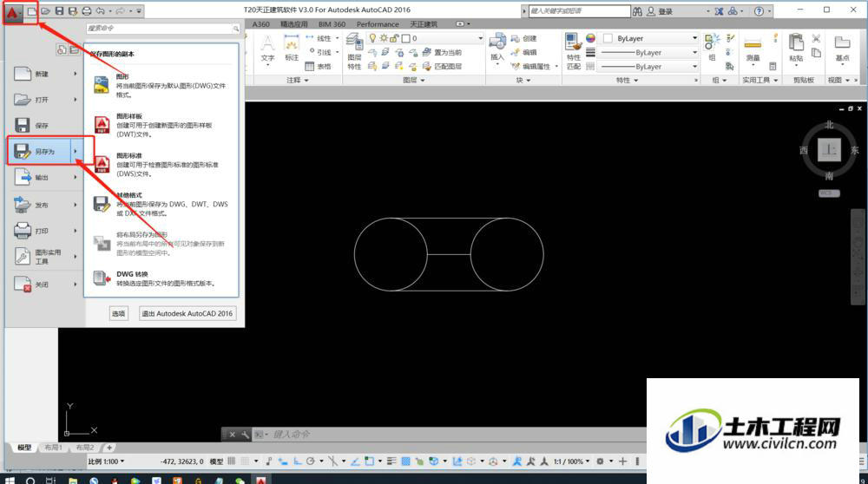Switch to the 布局1 layout tab

(x=54, y=448)
